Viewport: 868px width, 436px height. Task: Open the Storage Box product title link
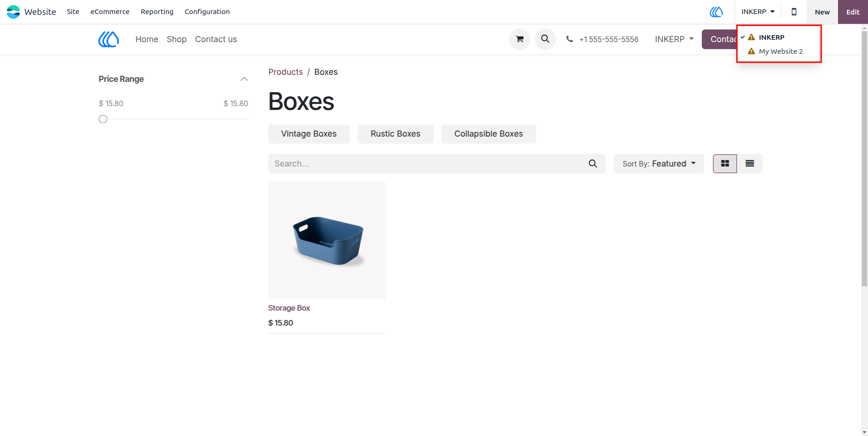[x=289, y=308]
